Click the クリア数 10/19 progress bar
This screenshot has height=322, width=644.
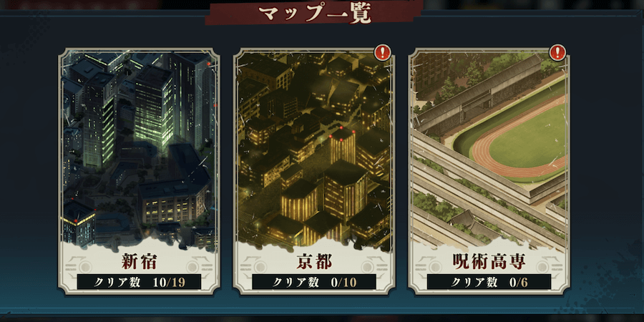[139, 282]
